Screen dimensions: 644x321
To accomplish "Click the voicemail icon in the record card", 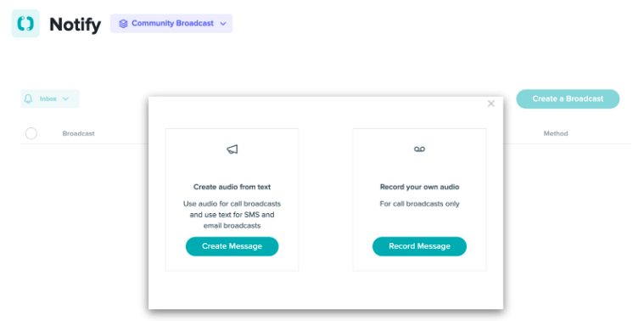I will pos(419,149).
